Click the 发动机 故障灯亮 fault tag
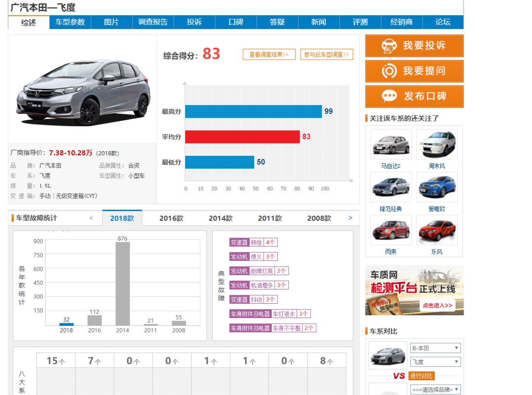Viewport: 532px width, 395px height. [x=259, y=271]
